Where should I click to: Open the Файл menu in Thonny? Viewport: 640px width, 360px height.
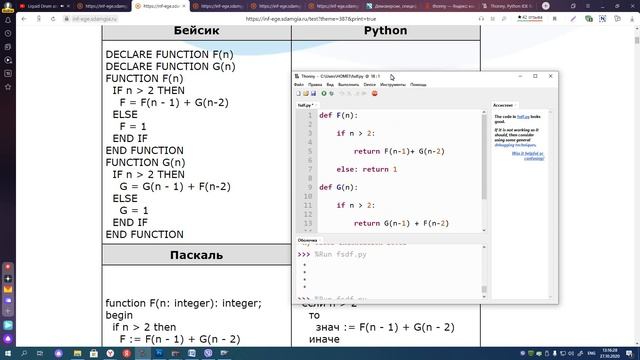(x=299, y=84)
